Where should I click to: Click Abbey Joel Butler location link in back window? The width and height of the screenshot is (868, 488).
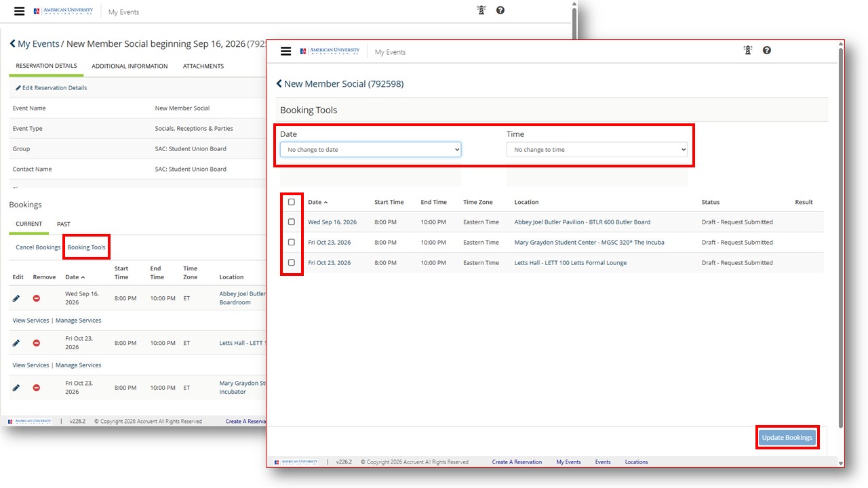[x=242, y=298]
